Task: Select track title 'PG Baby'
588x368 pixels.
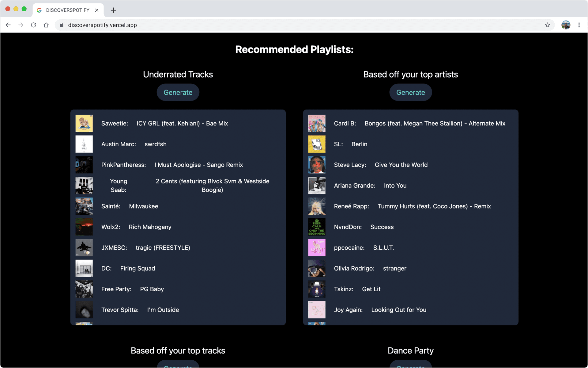Action: (x=152, y=289)
